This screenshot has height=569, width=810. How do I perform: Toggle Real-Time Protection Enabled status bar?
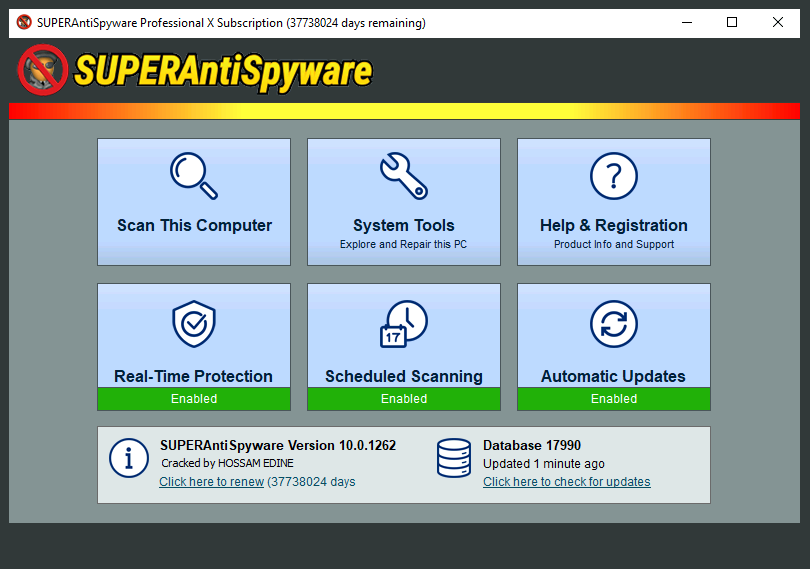[194, 399]
